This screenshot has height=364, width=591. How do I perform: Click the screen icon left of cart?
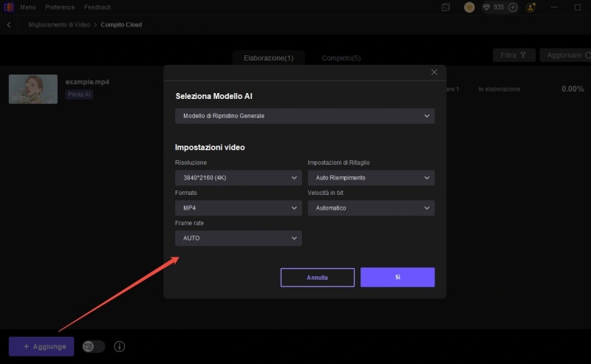[445, 7]
